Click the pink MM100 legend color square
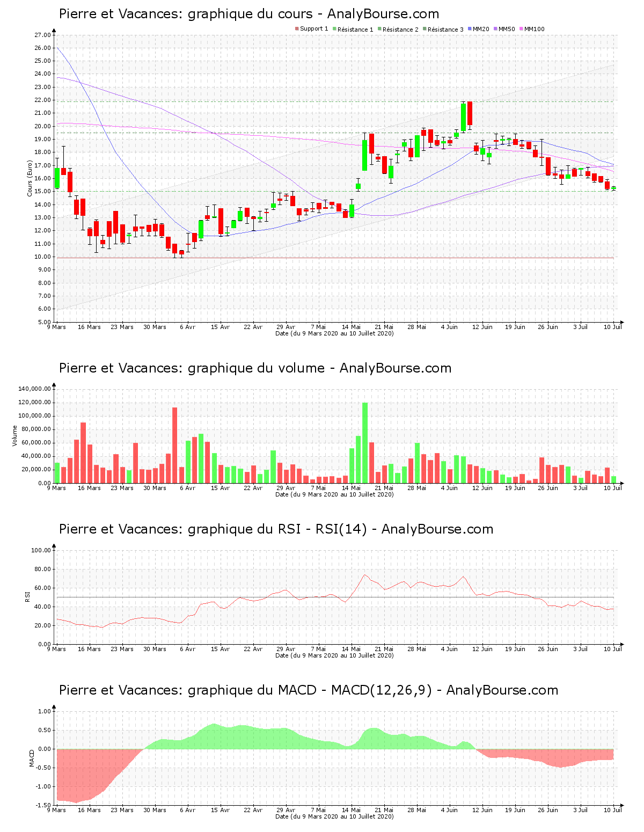The image size is (644, 832). (x=521, y=29)
